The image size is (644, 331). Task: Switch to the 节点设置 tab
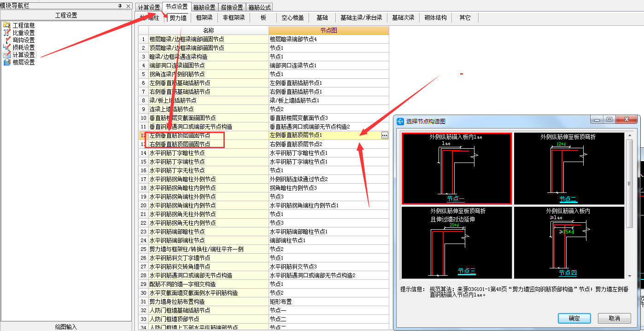click(176, 7)
